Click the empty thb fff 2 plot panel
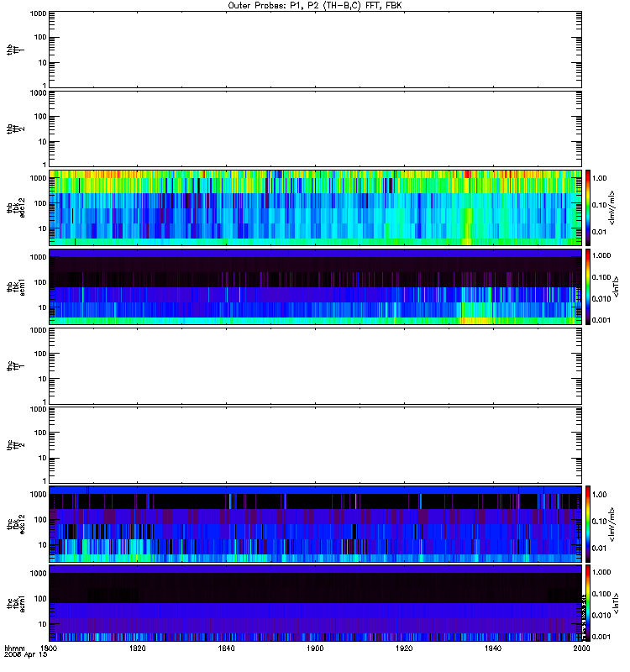The height and width of the screenshot is (672, 630). tap(316, 129)
